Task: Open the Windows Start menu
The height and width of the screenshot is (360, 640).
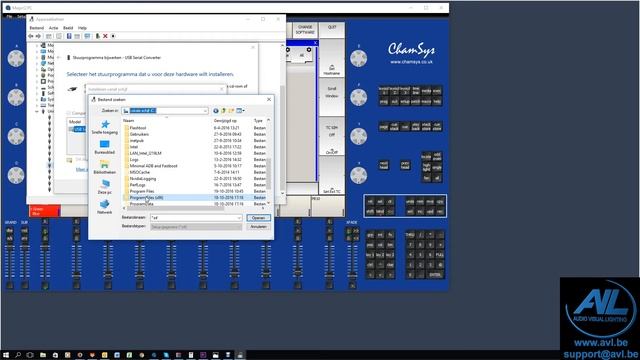Action: pyautogui.click(x=6, y=355)
